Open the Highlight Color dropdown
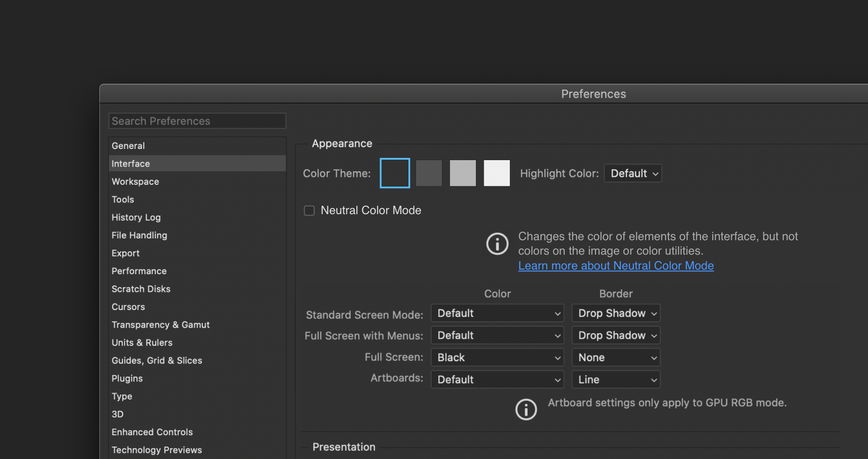Screen dimensions: 868x459 coord(633,174)
